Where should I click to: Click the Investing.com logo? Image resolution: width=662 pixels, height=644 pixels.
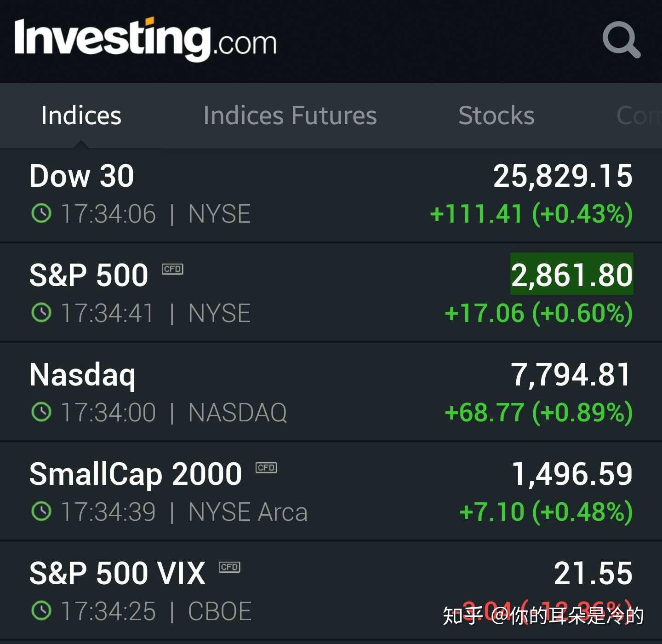tap(145, 40)
